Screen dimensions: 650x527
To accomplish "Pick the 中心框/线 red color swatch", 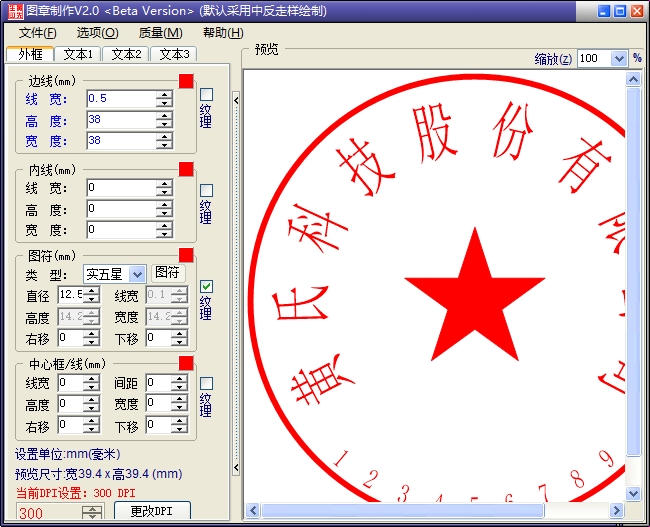I will (186, 363).
